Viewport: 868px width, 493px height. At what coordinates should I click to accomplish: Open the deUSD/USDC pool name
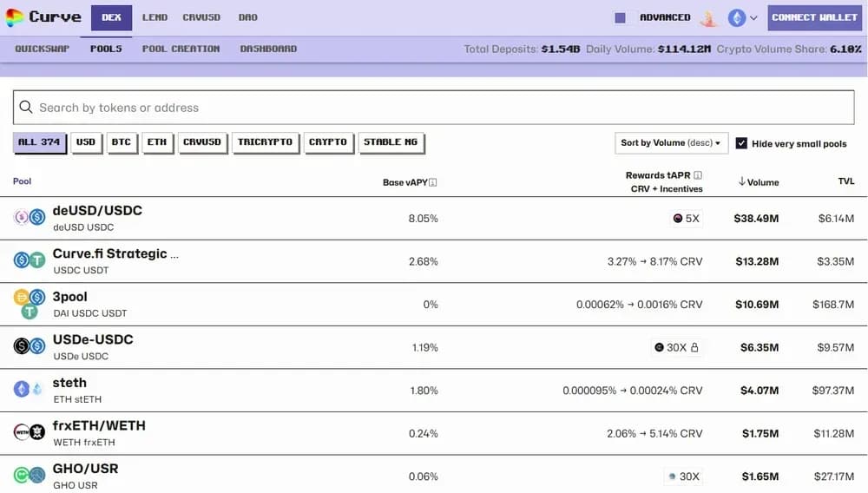point(97,211)
